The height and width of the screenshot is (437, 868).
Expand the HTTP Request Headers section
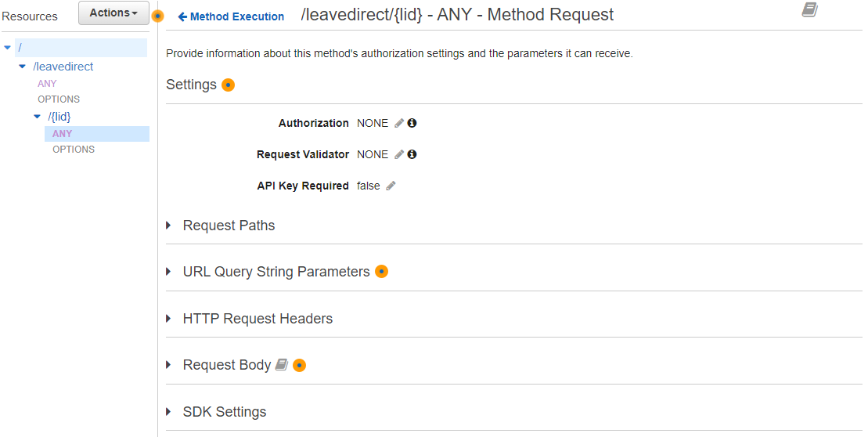[x=168, y=319]
